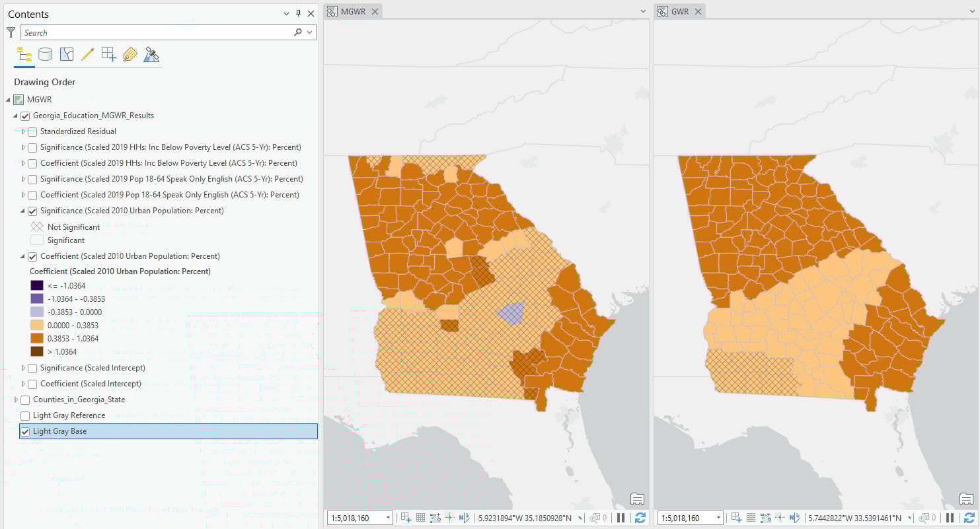Open the Contents panel options dropdown
The image size is (980, 529).
(285, 13)
